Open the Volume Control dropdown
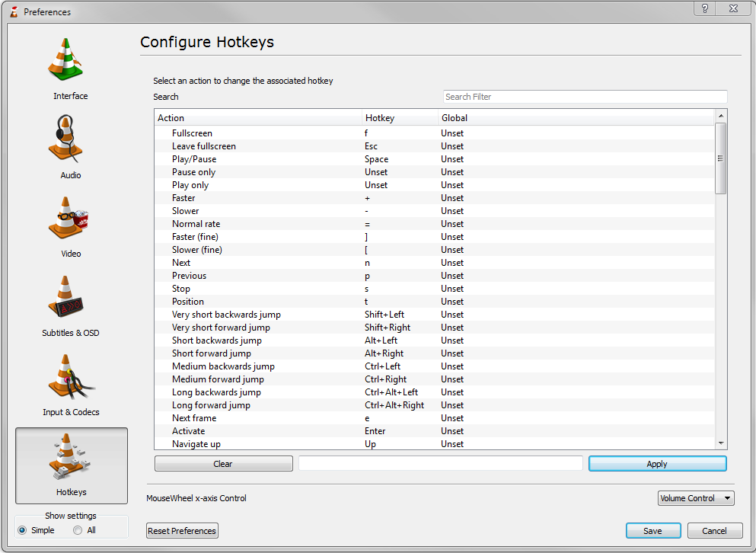 coord(695,498)
